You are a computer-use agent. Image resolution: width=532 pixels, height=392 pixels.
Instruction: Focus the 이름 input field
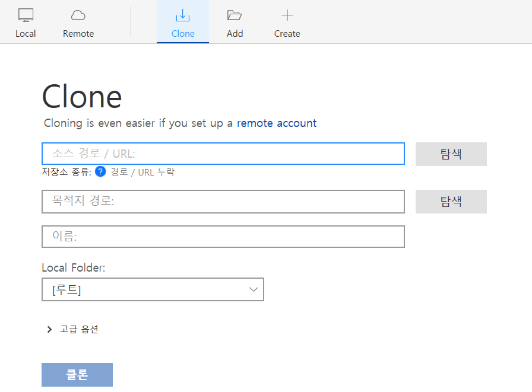[x=223, y=237]
